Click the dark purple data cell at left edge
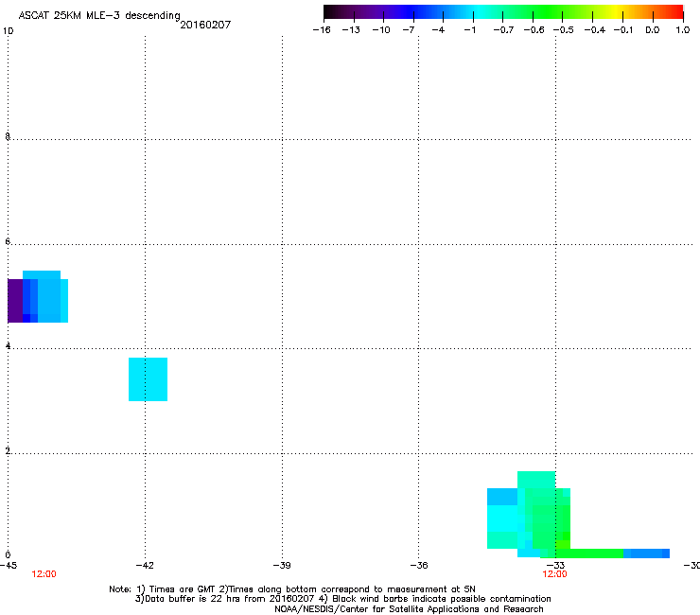Image resolution: width=700 pixels, height=615 pixels. click(15, 301)
